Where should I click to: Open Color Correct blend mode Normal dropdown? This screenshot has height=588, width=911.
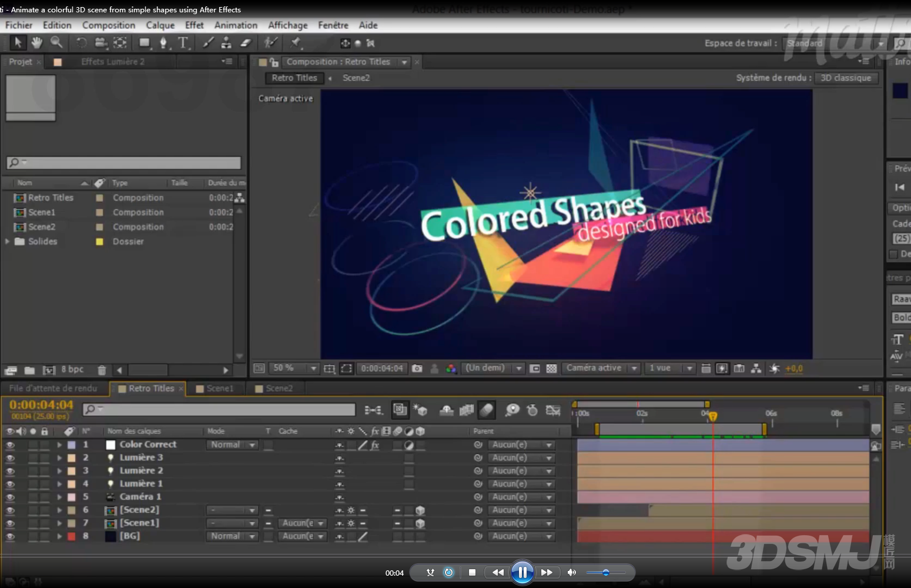pyautogui.click(x=232, y=445)
